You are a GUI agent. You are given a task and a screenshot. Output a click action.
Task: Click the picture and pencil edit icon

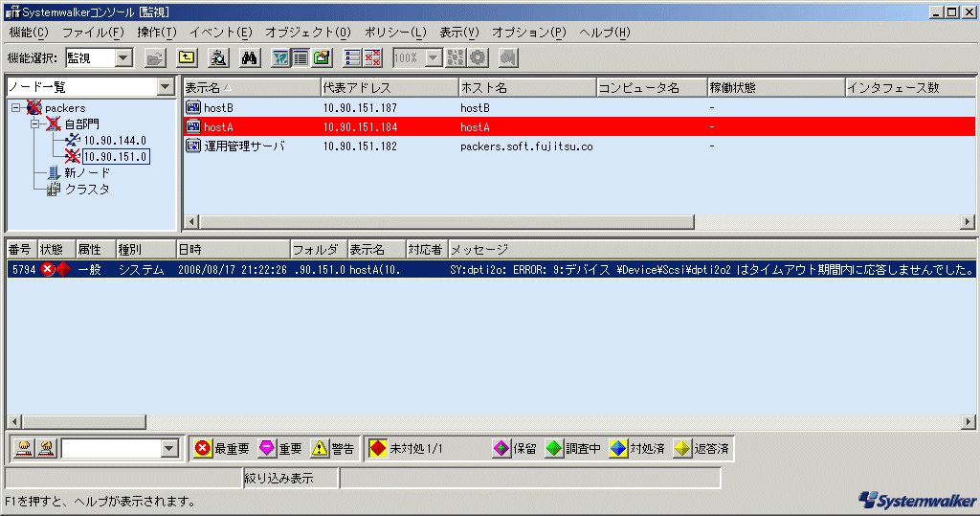[322, 58]
